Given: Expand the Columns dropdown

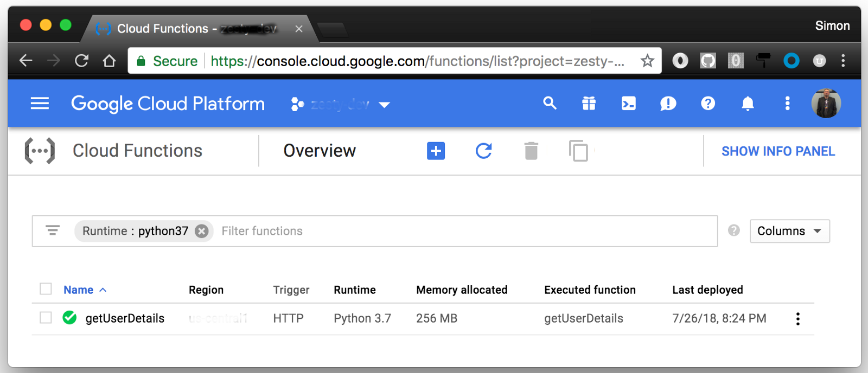Looking at the screenshot, I should (x=789, y=231).
